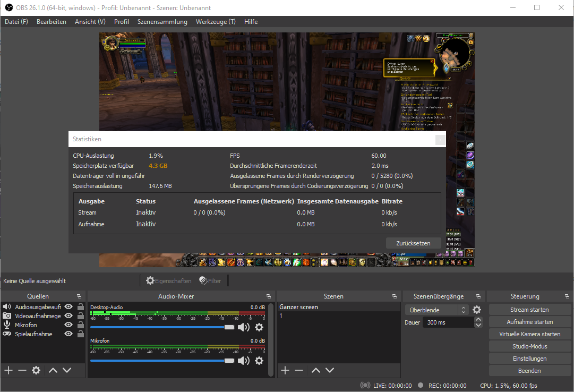The width and height of the screenshot is (574, 392).
Task: Enable Studio-Modus
Action: click(529, 346)
